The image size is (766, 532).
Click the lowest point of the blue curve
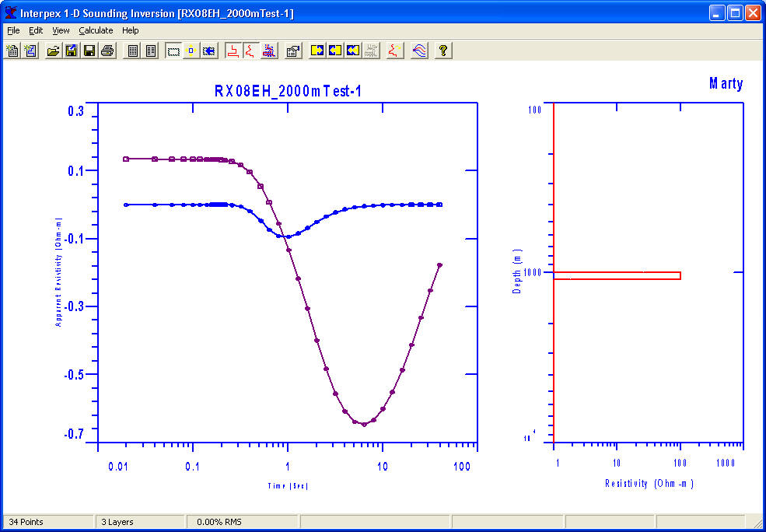(289, 237)
